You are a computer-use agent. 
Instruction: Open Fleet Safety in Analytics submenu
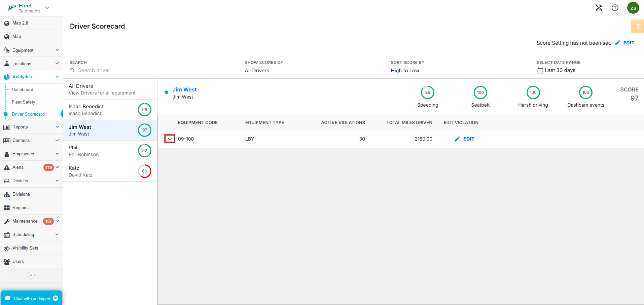[x=23, y=102]
